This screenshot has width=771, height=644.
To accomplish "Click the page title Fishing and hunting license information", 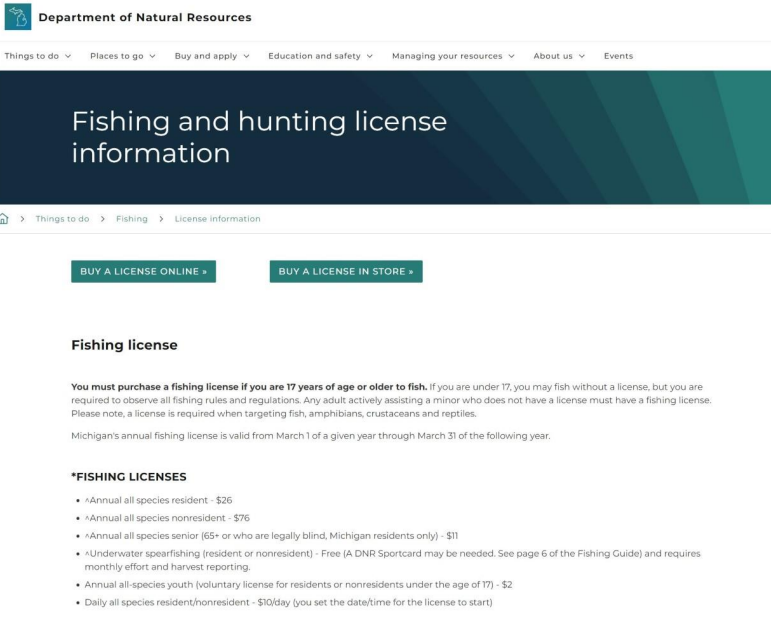I will point(259,137).
